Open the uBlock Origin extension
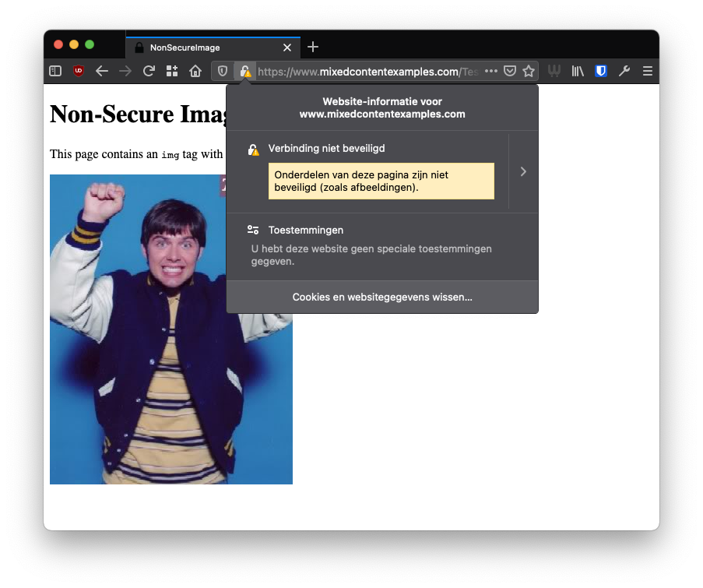The image size is (703, 588). [x=79, y=71]
